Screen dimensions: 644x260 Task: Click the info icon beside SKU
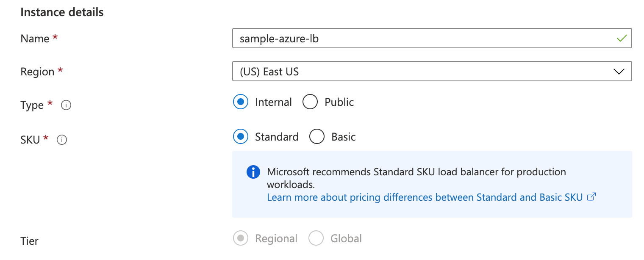click(62, 140)
